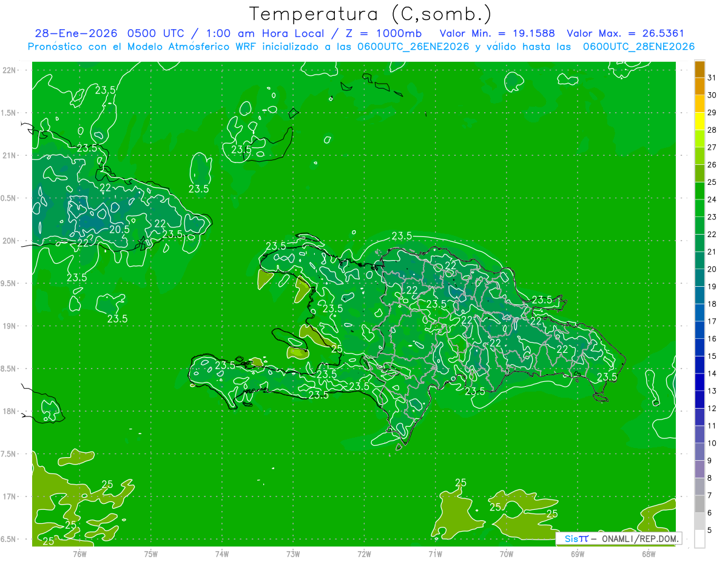The width and height of the screenshot is (728, 562).
Task: Click the "72W" longitude axis label
Action: (x=364, y=554)
